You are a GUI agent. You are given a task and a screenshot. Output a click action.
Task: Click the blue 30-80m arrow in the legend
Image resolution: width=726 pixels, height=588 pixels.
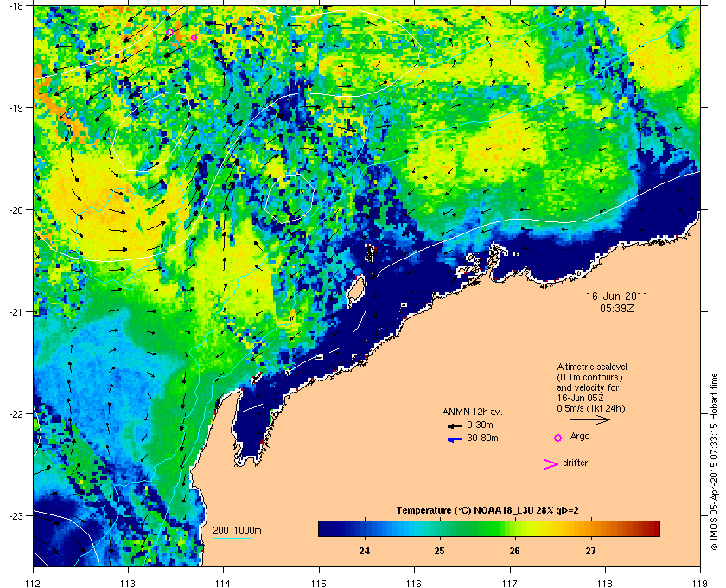point(455,439)
